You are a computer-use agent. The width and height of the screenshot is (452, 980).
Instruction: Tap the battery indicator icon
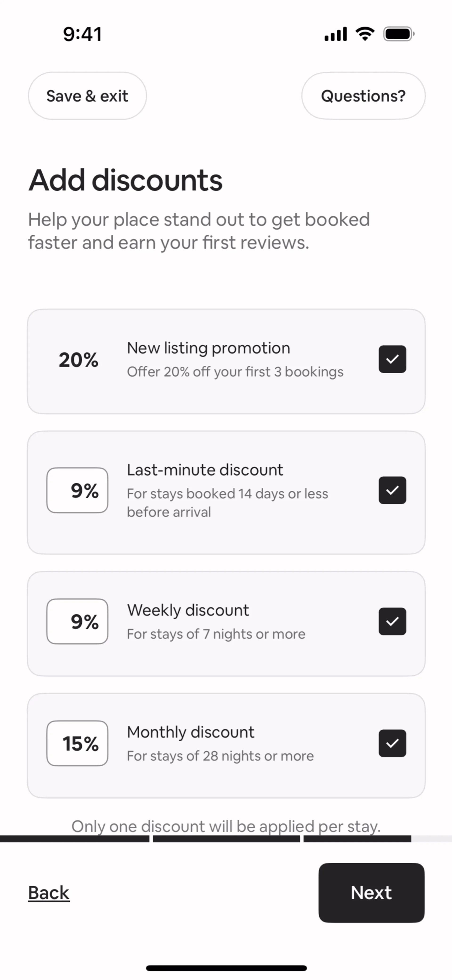tap(398, 34)
